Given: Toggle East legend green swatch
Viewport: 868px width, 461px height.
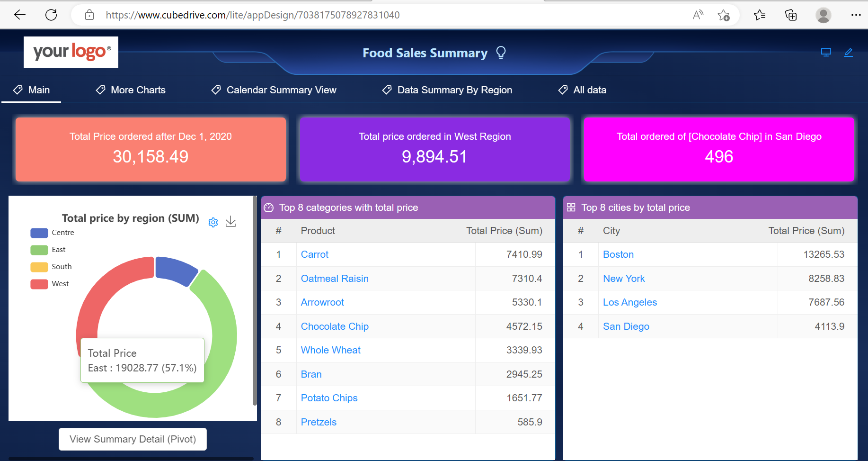Looking at the screenshot, I should tap(39, 250).
